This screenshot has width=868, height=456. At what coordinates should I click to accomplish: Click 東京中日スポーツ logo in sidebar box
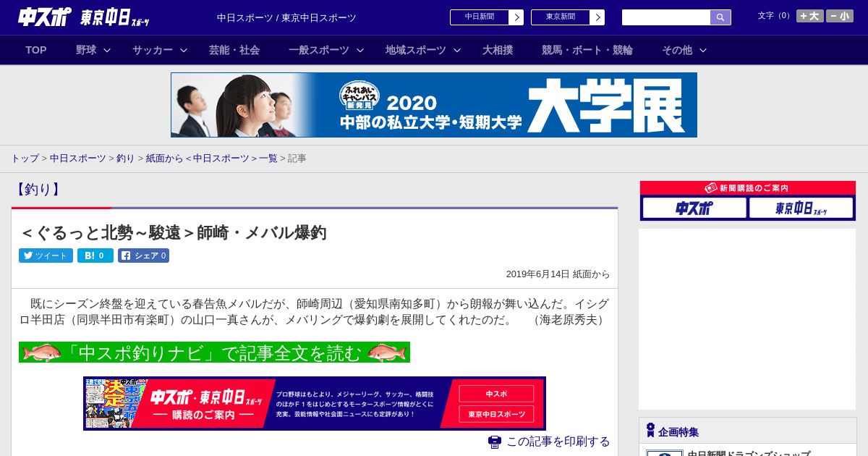point(801,208)
